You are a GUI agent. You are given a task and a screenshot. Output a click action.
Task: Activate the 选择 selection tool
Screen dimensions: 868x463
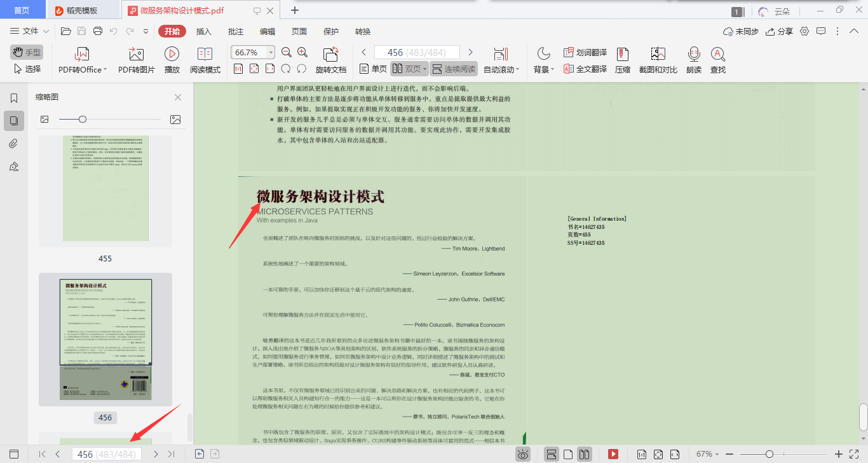pos(27,69)
